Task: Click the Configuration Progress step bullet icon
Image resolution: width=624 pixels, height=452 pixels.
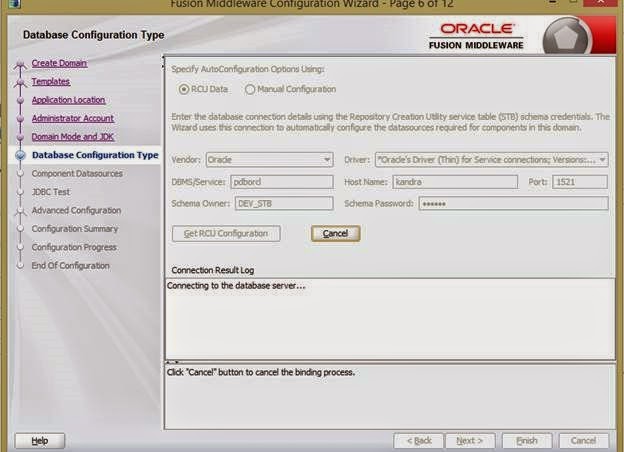Action: [x=20, y=247]
